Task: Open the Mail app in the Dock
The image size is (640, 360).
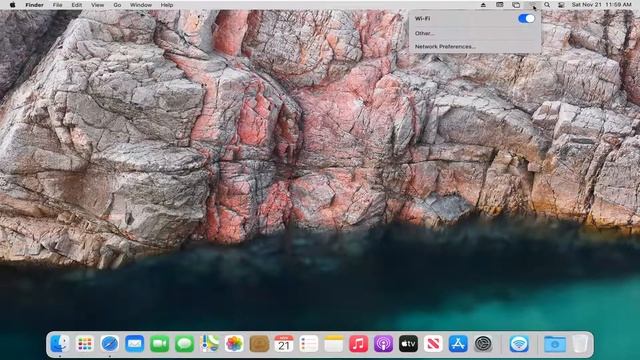Action: click(135, 344)
